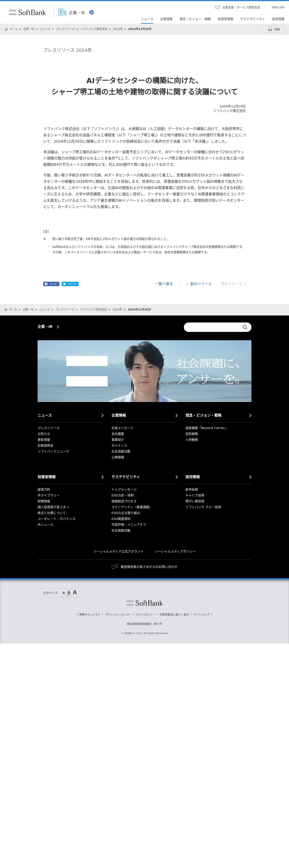
Task: Switch language to ENGLISH
Action: click(278, 7)
